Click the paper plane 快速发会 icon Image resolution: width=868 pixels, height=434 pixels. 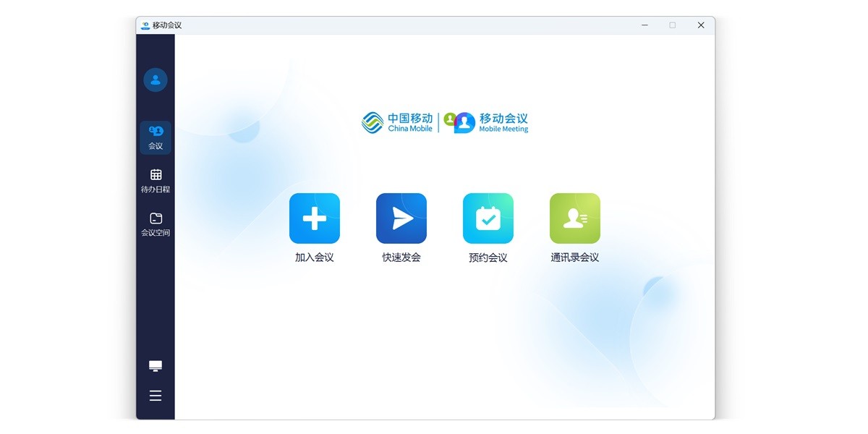pos(401,218)
